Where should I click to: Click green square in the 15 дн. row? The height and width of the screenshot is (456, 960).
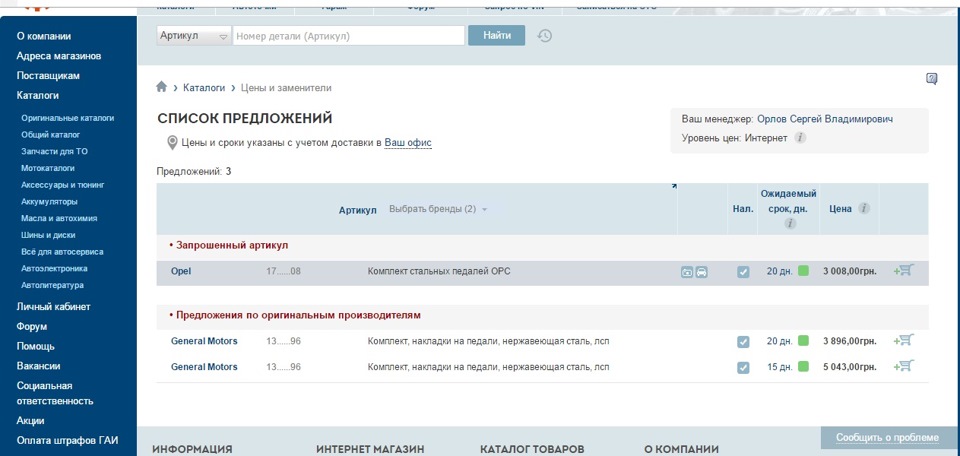pos(803,367)
